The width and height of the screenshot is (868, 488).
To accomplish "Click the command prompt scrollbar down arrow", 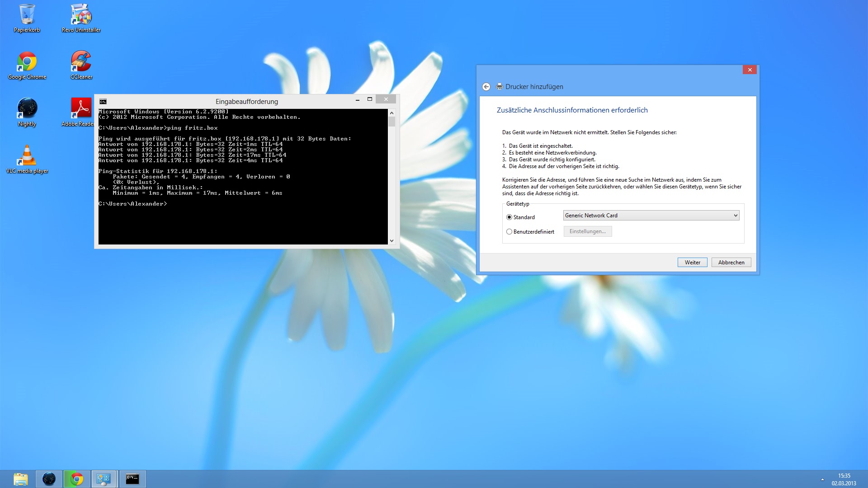I will [392, 241].
